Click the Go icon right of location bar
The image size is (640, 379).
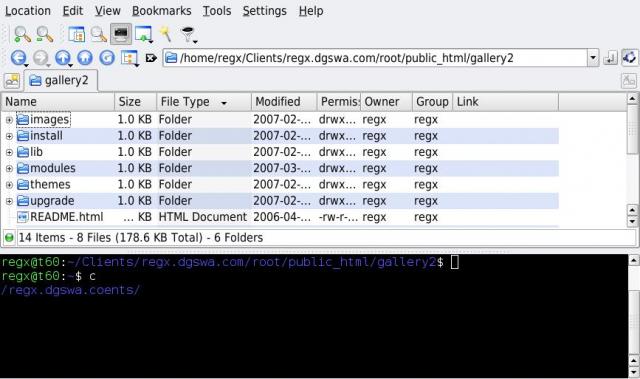pos(610,58)
